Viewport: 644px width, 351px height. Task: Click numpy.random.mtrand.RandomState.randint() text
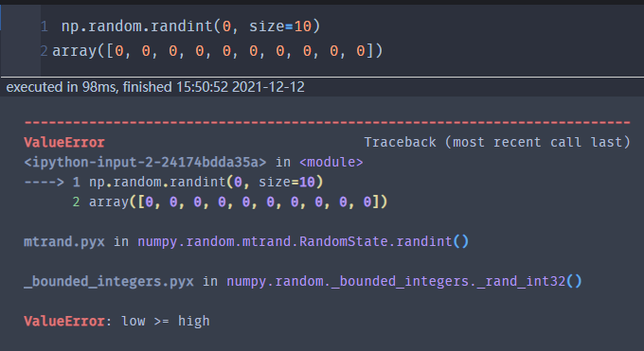click(303, 241)
